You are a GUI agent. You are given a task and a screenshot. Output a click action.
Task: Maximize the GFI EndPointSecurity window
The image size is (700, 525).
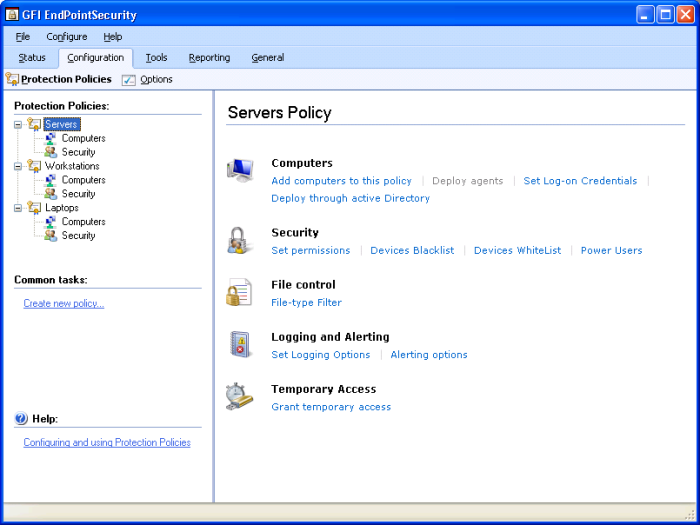665,15
